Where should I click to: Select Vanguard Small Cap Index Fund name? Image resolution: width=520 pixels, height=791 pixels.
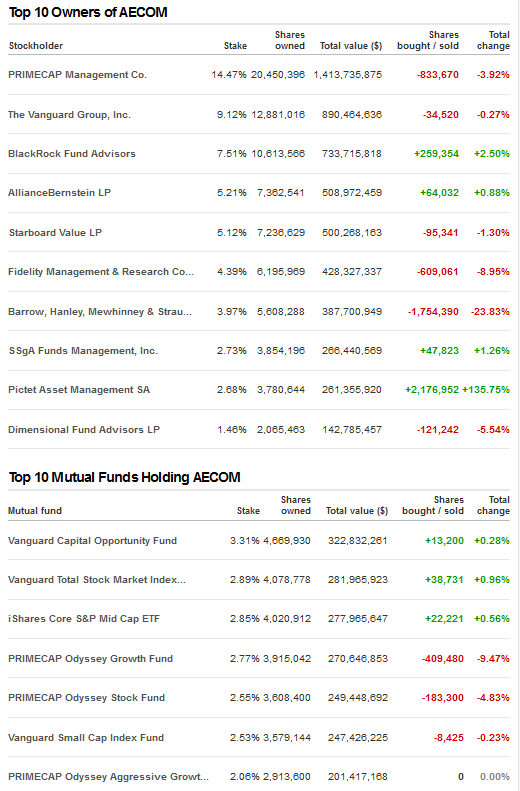click(x=86, y=738)
